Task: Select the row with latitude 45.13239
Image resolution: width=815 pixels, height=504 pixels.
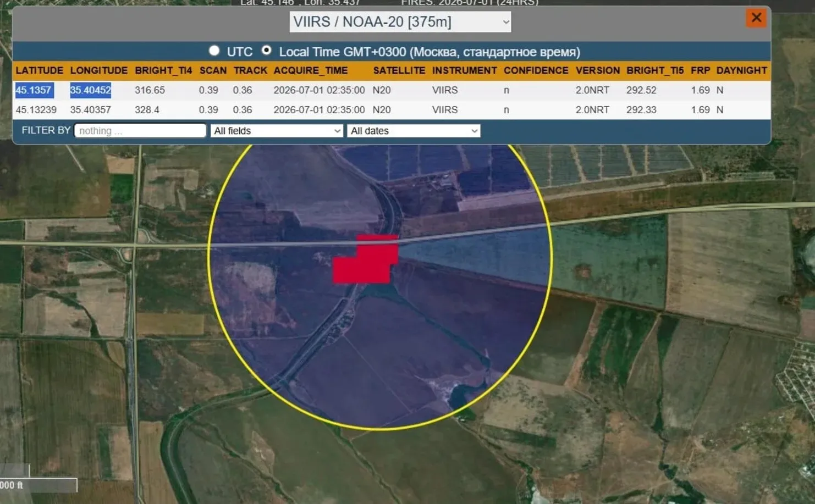Action: [392, 110]
